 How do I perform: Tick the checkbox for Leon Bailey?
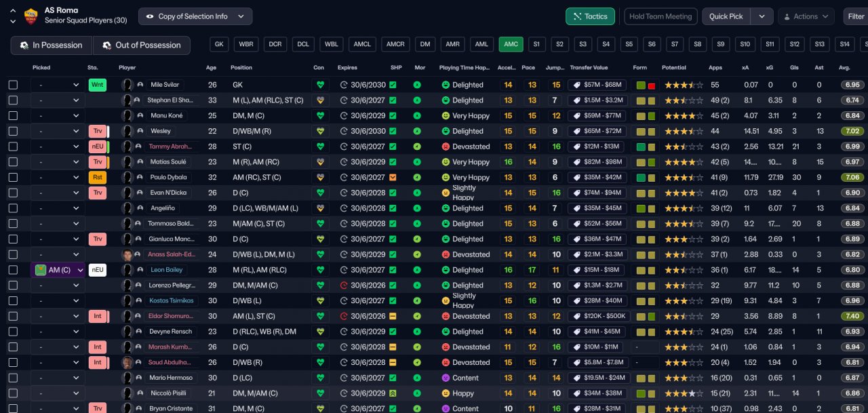13,270
